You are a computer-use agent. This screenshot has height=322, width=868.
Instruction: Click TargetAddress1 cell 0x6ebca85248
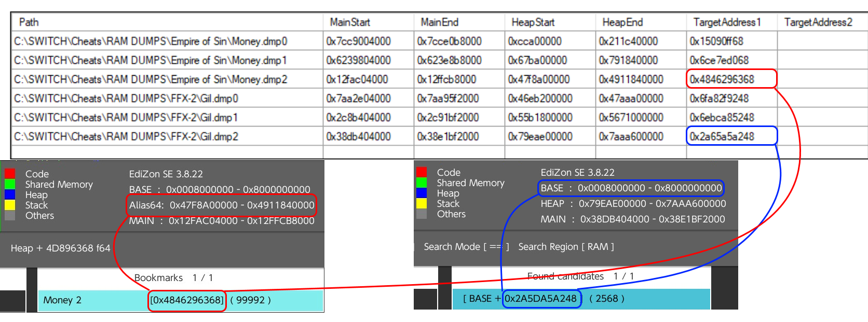(731, 117)
